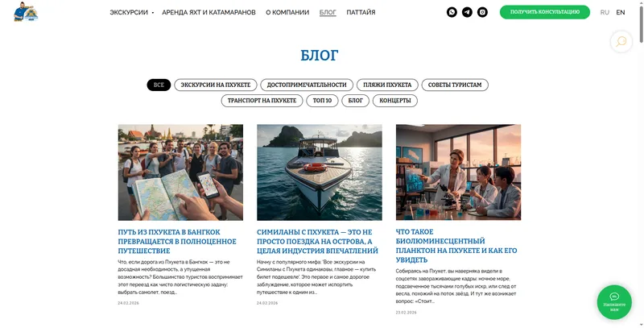Open the green chat widget bubble
Image resolution: width=644 pixels, height=328 pixels.
point(614,302)
